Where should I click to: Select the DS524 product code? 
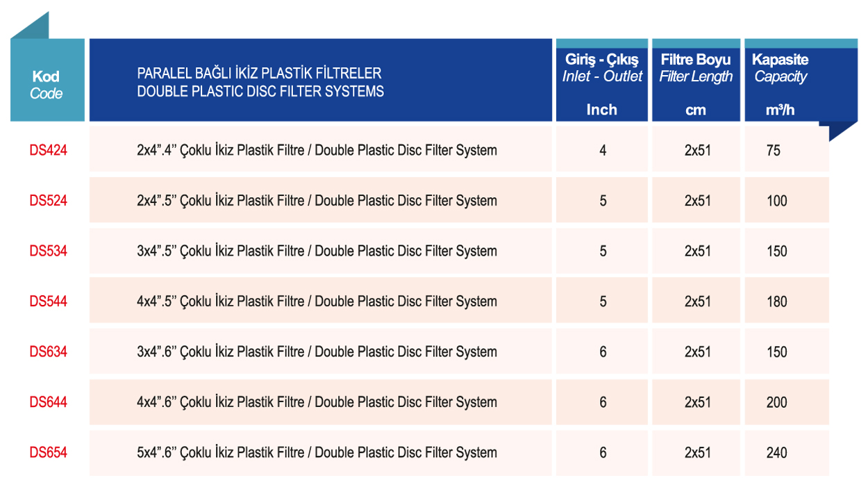(x=48, y=201)
